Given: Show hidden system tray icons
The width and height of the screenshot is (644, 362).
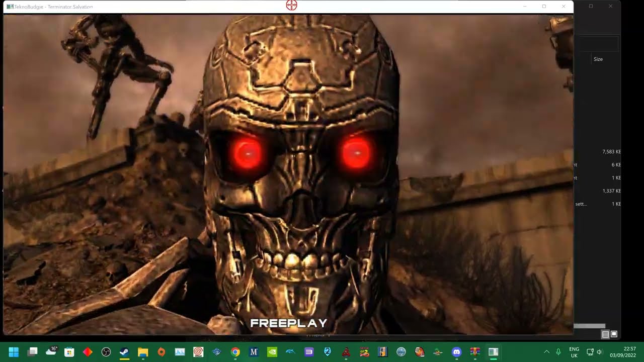Looking at the screenshot, I should (546, 352).
